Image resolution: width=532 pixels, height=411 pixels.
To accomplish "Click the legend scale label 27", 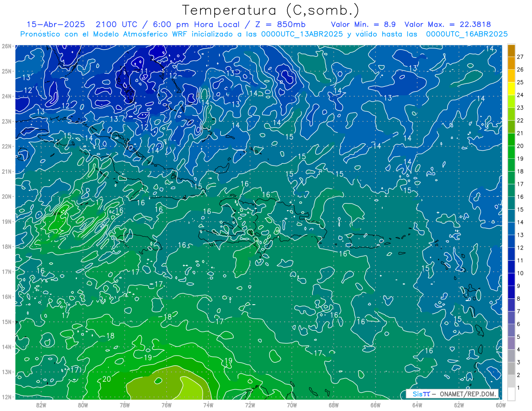I will (x=520, y=57).
